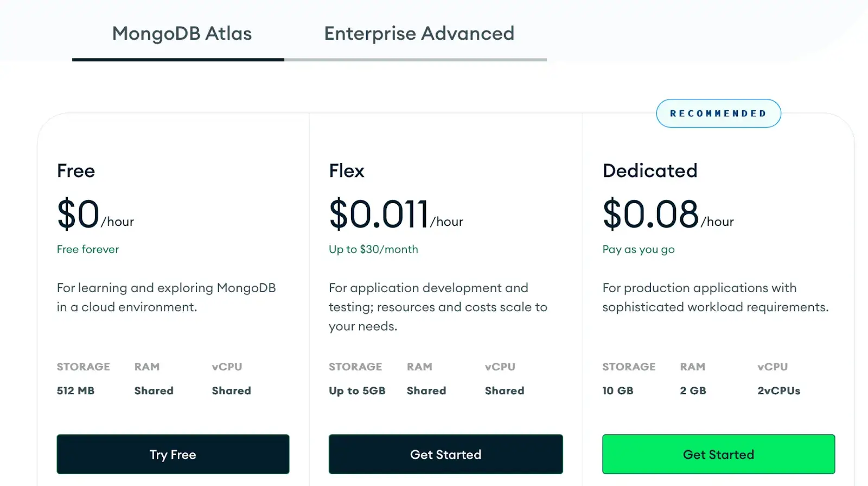
Task: Click the $0.08/hour price
Action: (667, 214)
